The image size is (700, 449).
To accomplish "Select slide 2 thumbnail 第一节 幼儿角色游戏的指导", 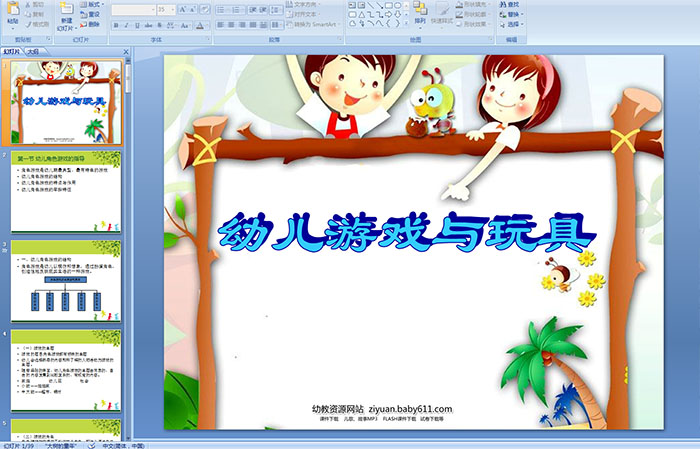I will [x=66, y=191].
